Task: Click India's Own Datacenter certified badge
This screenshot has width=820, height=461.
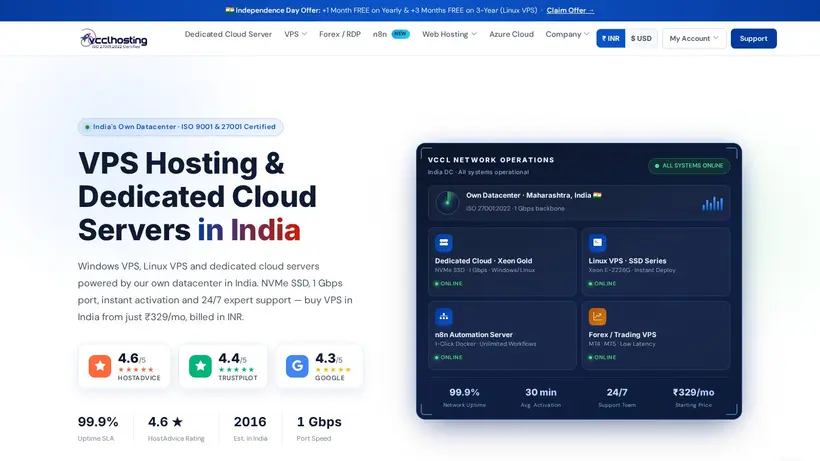Action: click(180, 126)
